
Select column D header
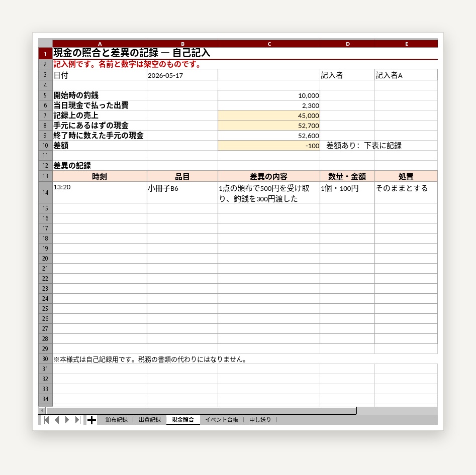347,44
